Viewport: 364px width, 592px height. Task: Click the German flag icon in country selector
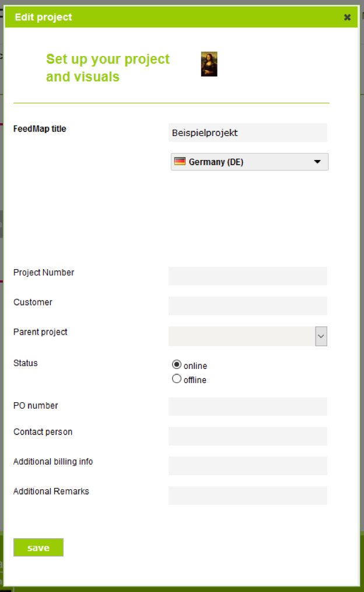(180, 162)
